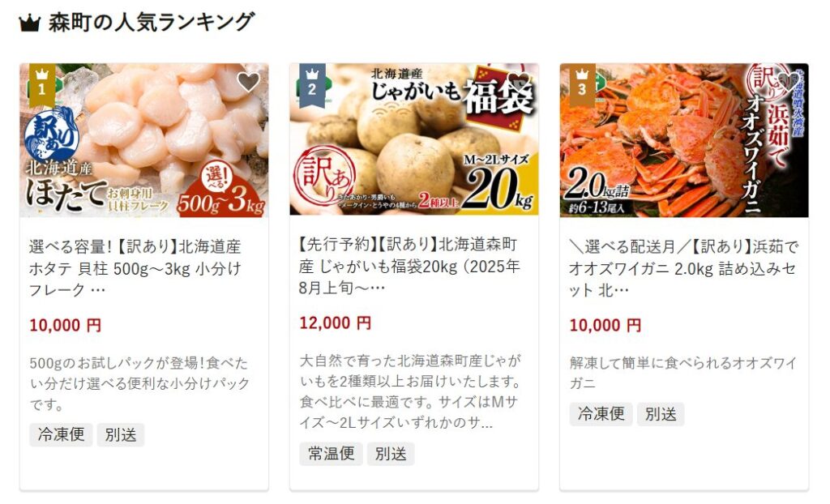Click the blue rank 2 crown badge
Viewport: 830px width, 504px height.
click(312, 85)
